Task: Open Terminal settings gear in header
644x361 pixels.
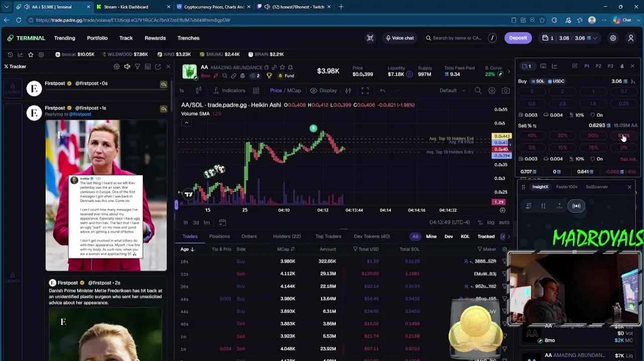Action: tap(613, 38)
